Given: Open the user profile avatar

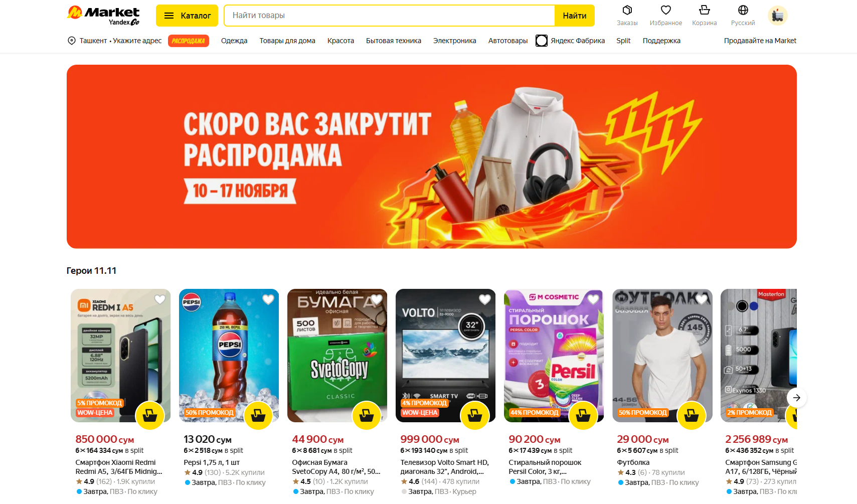Looking at the screenshot, I should tap(777, 16).
